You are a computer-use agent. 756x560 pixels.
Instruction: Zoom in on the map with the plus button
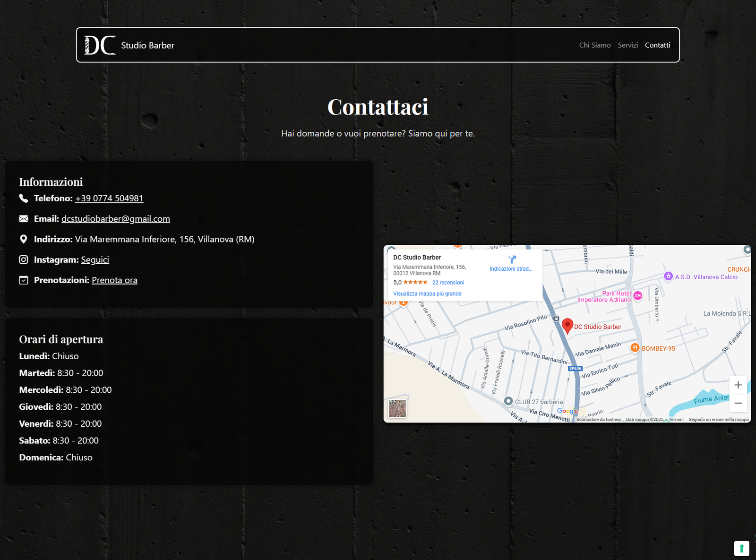738,385
